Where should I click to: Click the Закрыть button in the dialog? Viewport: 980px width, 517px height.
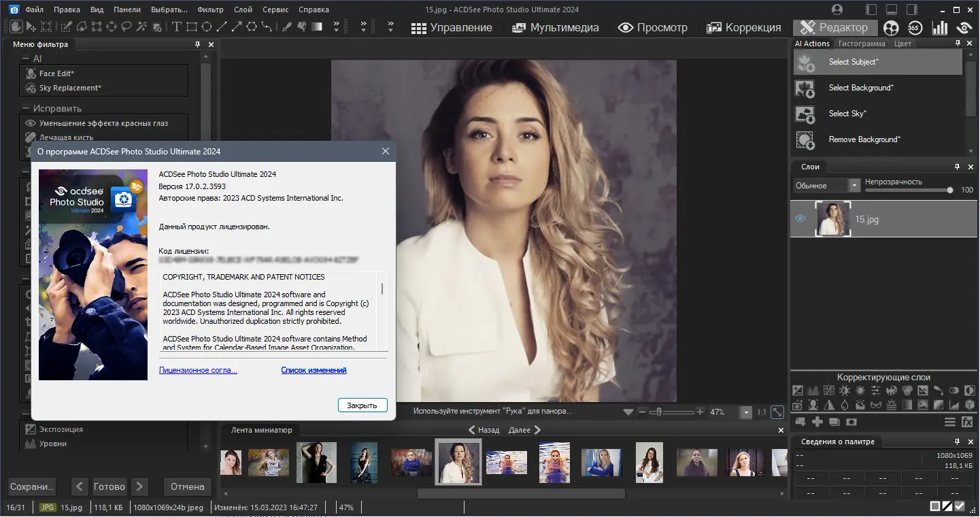(x=362, y=405)
